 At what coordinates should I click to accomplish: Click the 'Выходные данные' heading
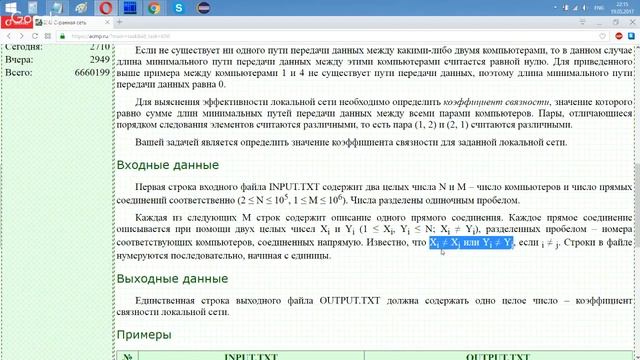pos(172,279)
